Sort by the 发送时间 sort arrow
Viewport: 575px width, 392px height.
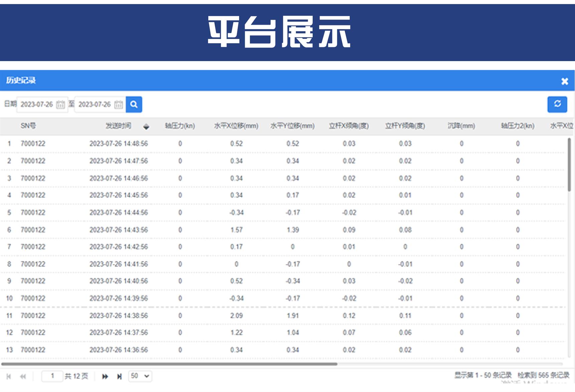pos(146,127)
